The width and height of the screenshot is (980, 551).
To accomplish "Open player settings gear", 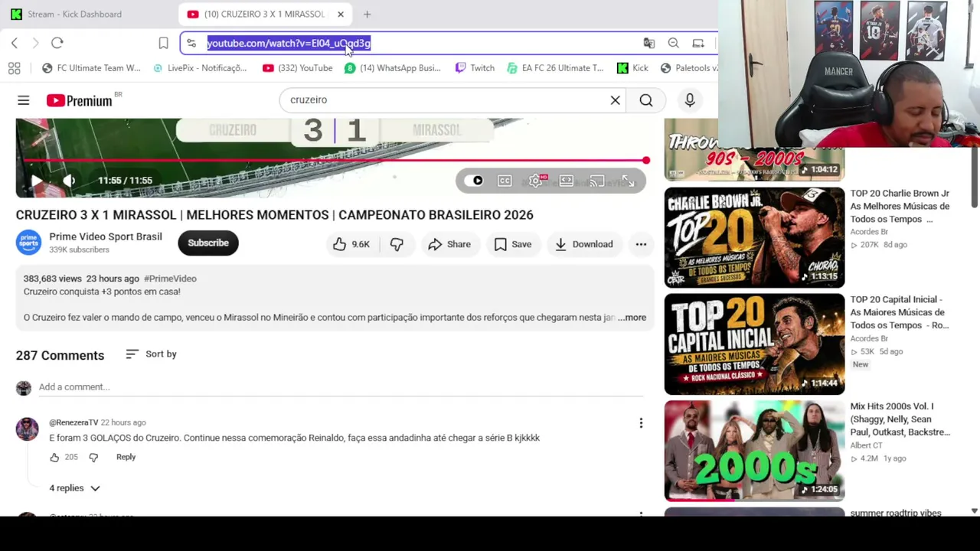I will click(x=536, y=181).
